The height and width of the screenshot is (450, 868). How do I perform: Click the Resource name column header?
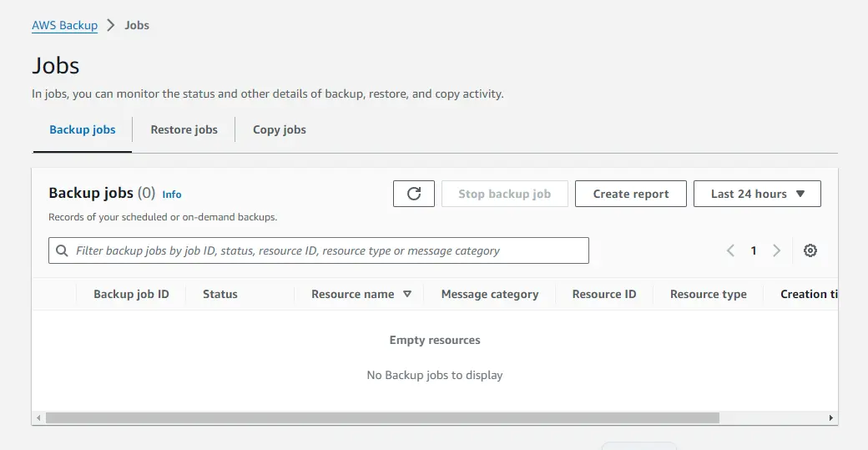(352, 294)
